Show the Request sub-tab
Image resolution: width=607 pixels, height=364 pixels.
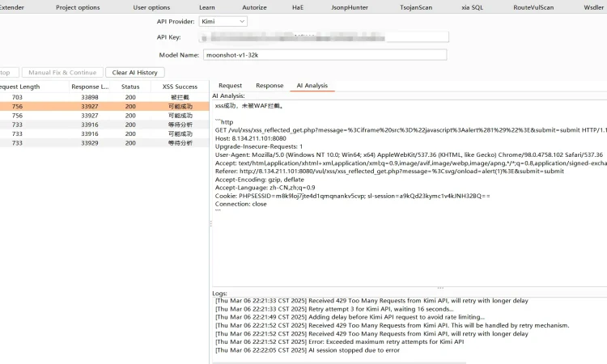(230, 86)
